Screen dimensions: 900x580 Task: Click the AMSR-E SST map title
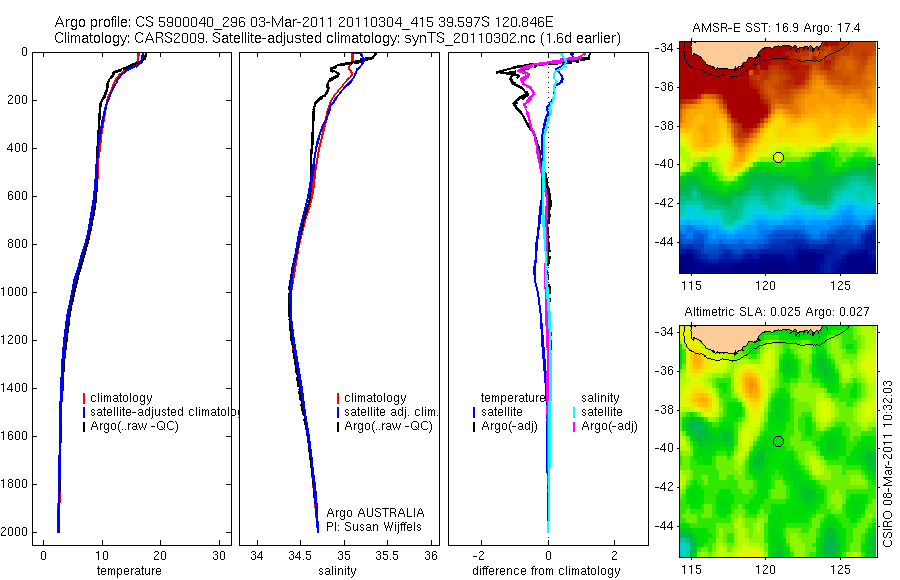click(x=776, y=28)
